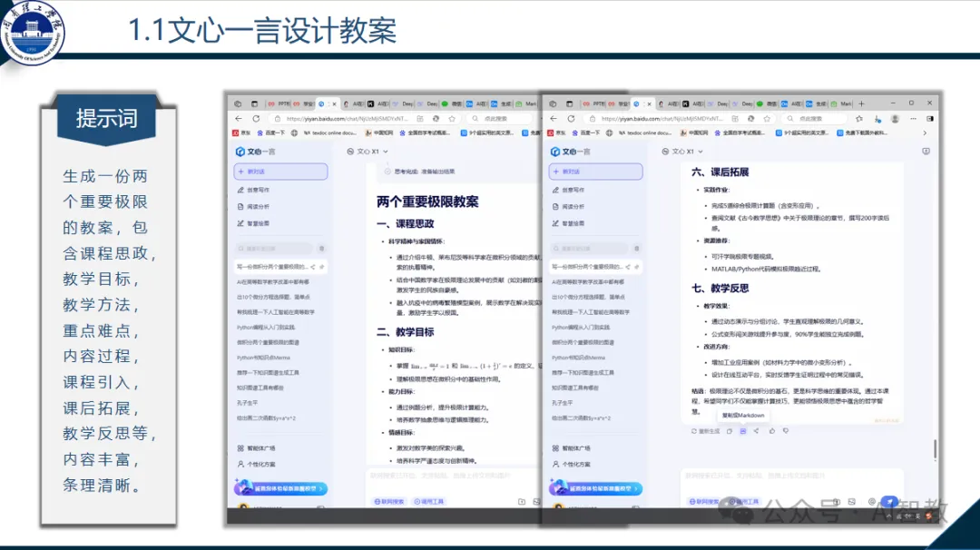
Task: Click the 新对话 button in the right window
Action: 595,172
